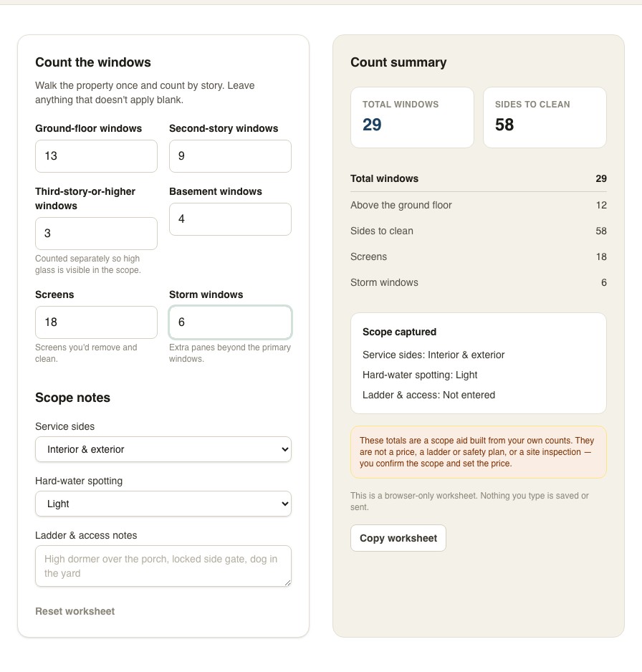Viewport: 642px width, 672px height.
Task: Click the Service sides dropdown chevron arrow
Action: [x=284, y=449]
